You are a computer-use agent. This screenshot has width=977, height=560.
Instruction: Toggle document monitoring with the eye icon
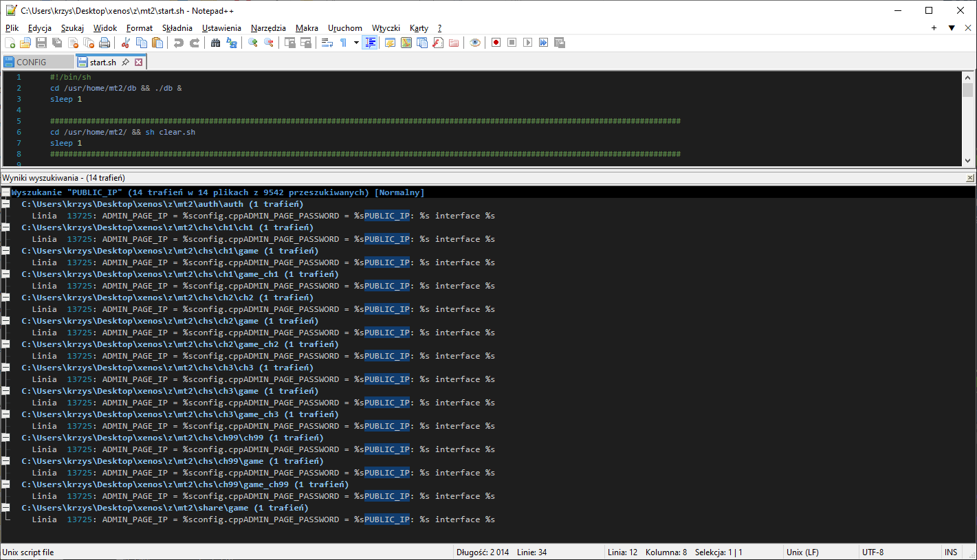(475, 43)
